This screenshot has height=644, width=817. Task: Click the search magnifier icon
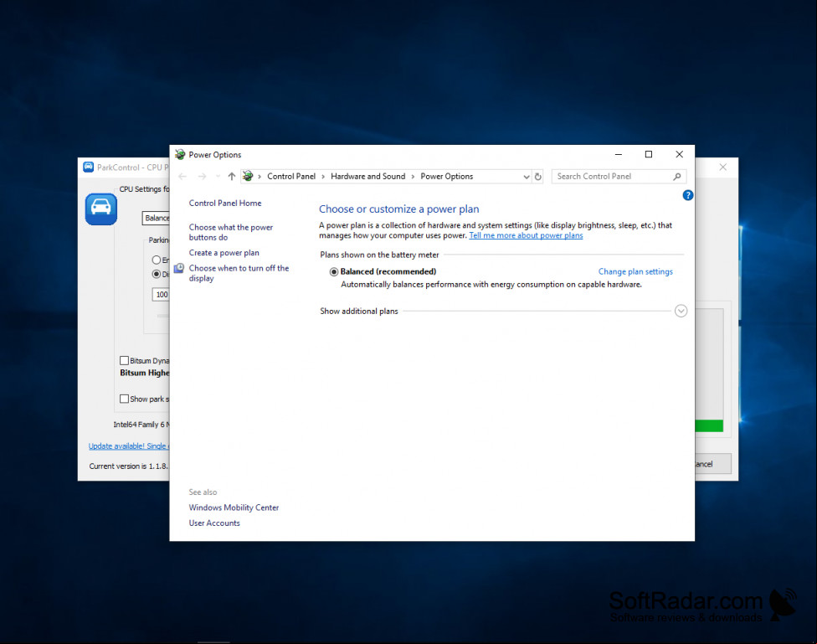[677, 176]
